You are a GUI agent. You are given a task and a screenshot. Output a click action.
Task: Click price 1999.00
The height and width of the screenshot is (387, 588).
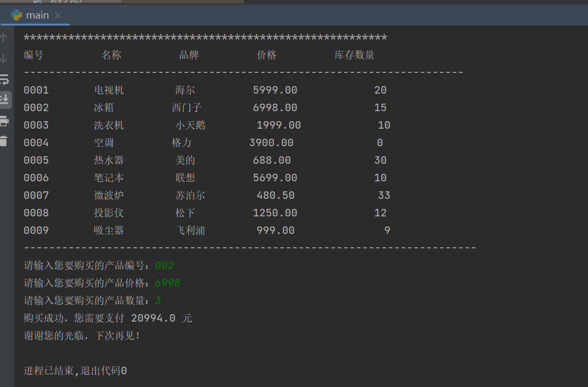[279, 125]
